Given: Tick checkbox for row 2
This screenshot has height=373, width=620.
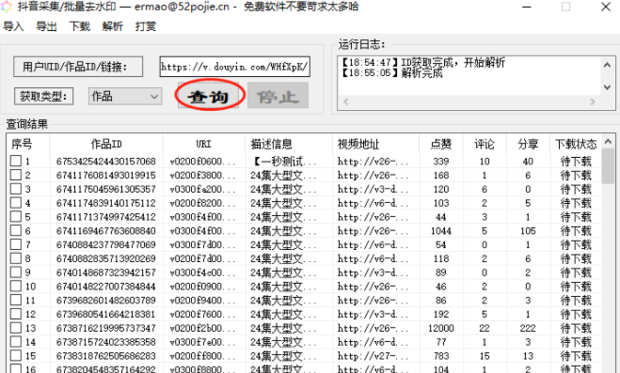Looking at the screenshot, I should click(x=16, y=175).
